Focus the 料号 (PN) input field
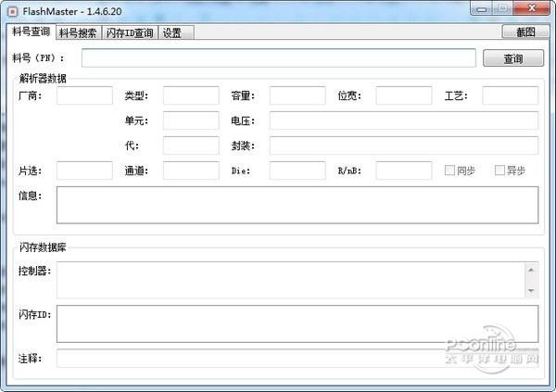556x392 pixels. (278, 57)
